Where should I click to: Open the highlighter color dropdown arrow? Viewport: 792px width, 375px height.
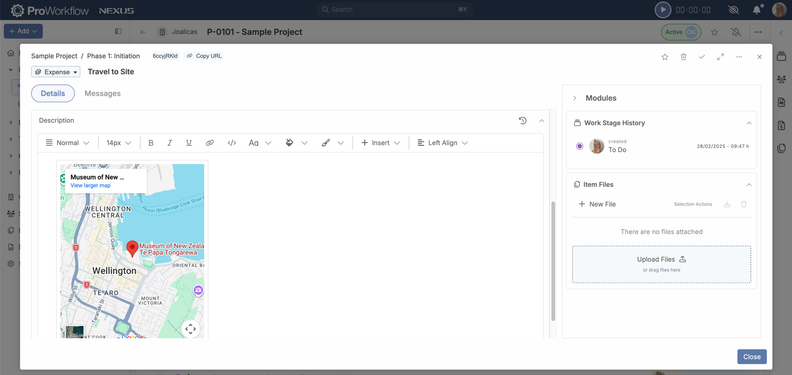[x=340, y=143]
